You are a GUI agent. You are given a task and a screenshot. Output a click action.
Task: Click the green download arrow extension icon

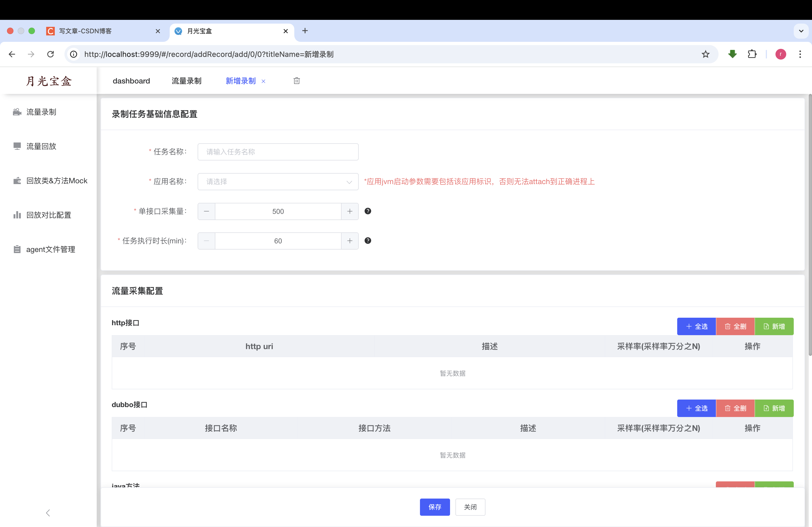(x=732, y=54)
